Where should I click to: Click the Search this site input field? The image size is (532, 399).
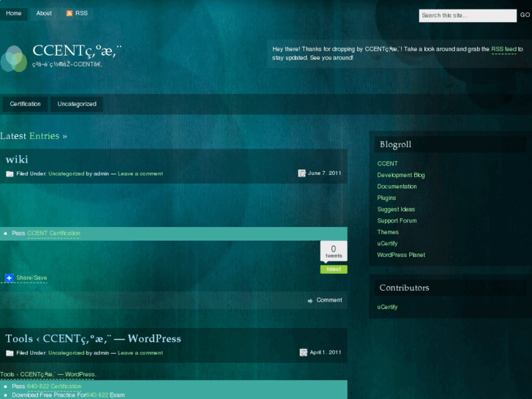468,15
